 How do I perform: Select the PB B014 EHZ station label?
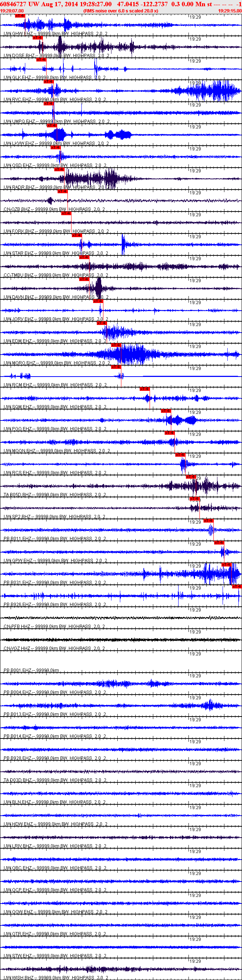(55, 737)
